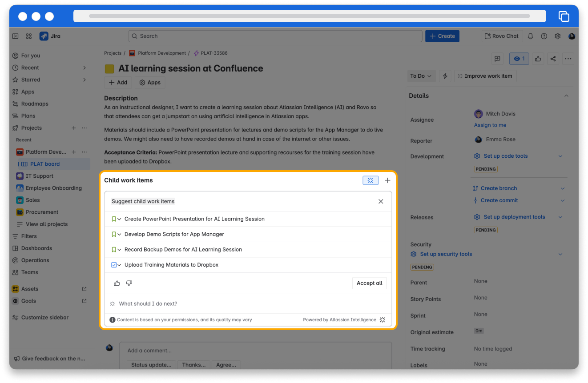Close the suggest child work items panel
The width and height of the screenshot is (588, 383).
coord(381,201)
